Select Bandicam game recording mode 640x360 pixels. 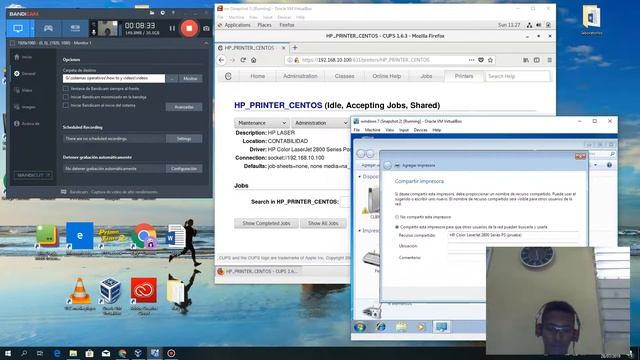pyautogui.click(x=48, y=29)
